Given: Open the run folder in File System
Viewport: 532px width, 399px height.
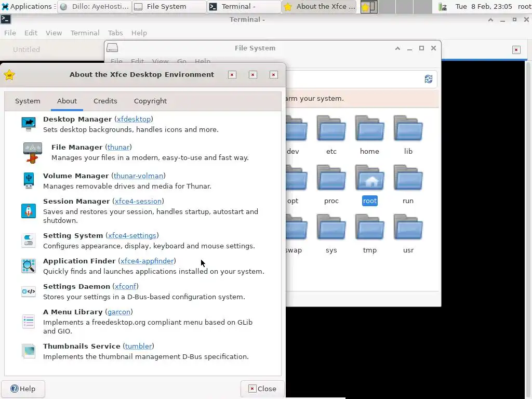Looking at the screenshot, I should pyautogui.click(x=408, y=178).
